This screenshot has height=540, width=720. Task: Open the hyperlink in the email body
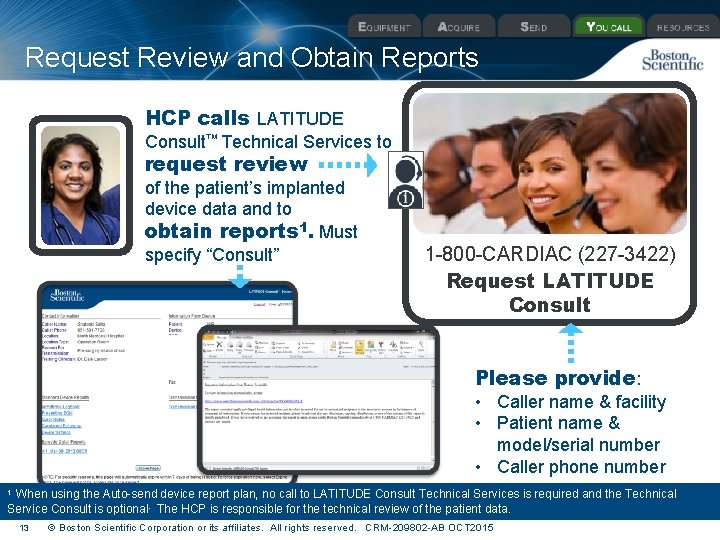point(253,401)
